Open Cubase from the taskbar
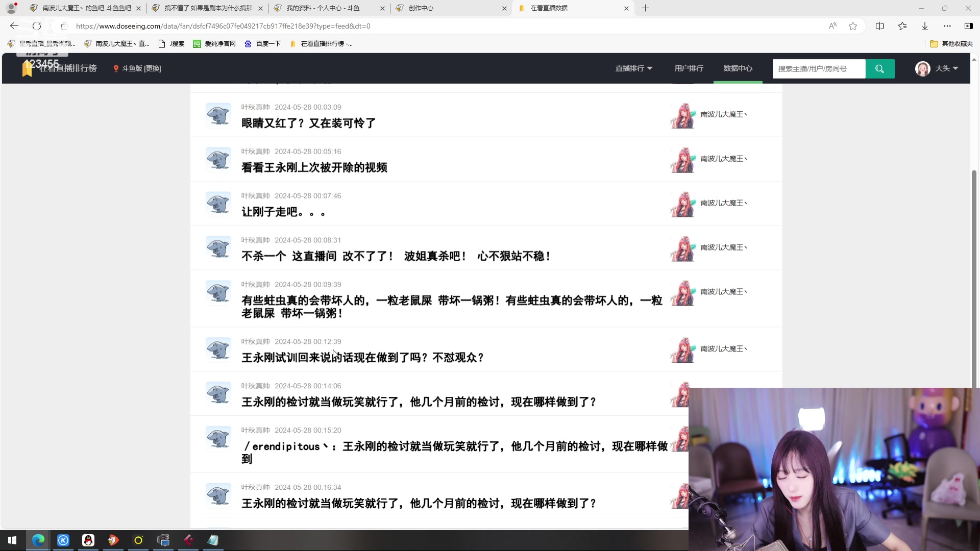The image size is (980, 551). [x=188, y=540]
